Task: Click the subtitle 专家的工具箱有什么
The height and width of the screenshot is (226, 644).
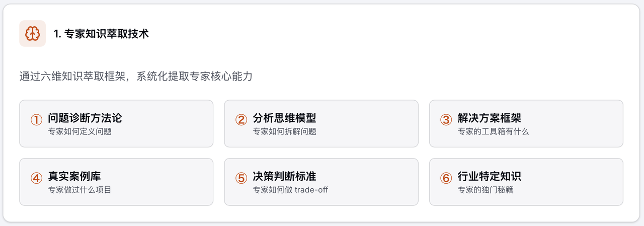Action: (493, 131)
